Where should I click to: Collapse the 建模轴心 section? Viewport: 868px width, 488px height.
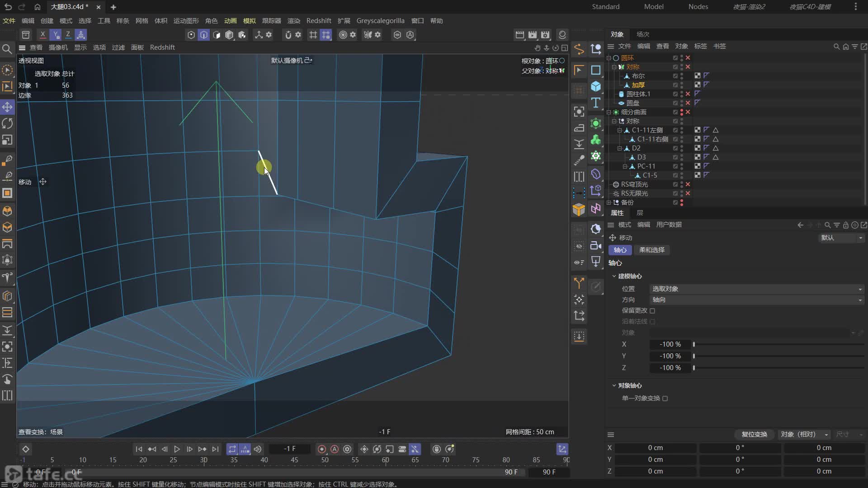(x=614, y=276)
